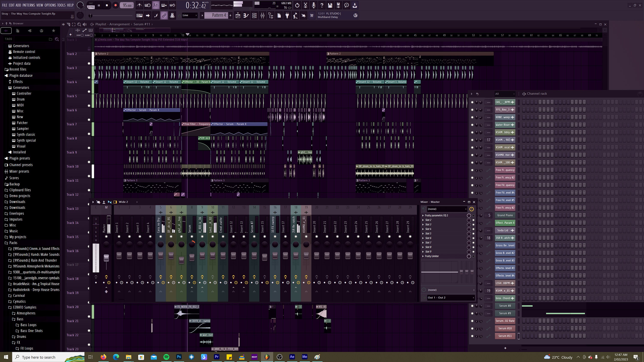Open the Channel rack via its toolbar icon
This screenshot has width=644, height=362.
coord(254,15)
